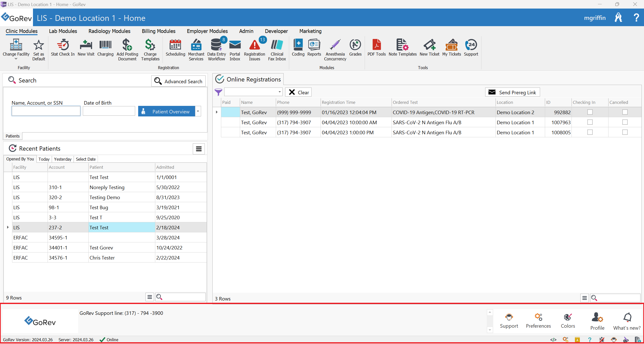Clear the Online Registrations filter
The height and width of the screenshot is (344, 644).
(x=298, y=92)
